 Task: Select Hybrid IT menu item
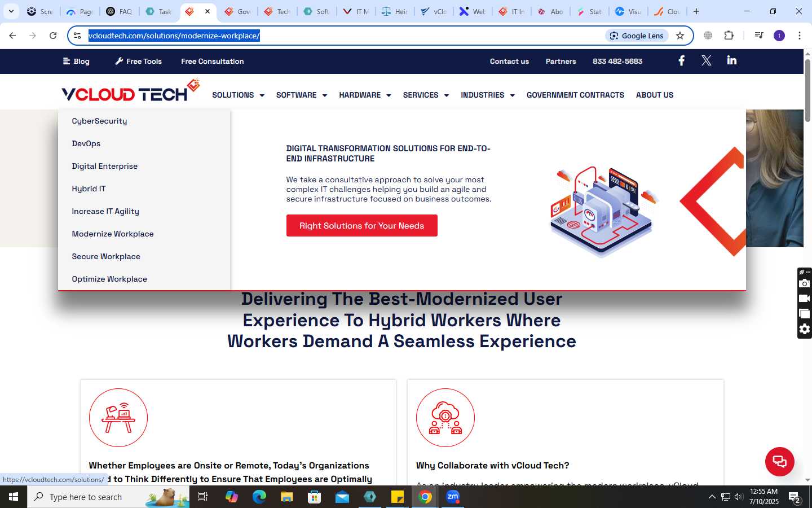89,189
